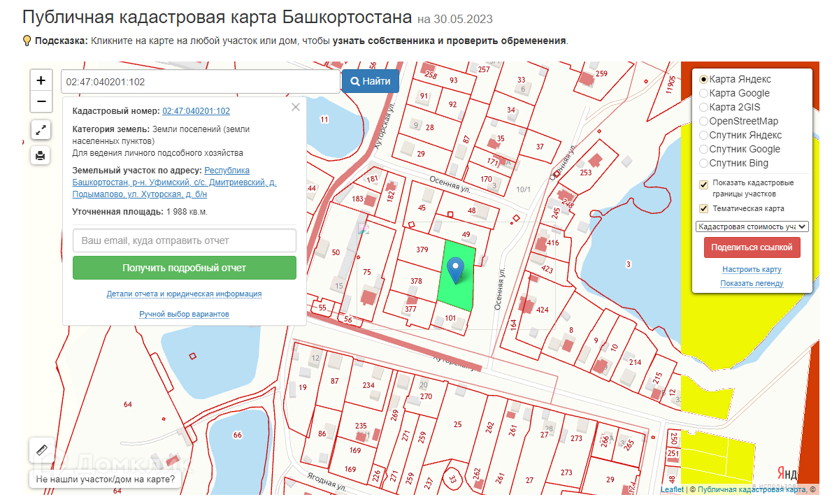Uncheck the Тематическая карта checkbox

tap(704, 208)
